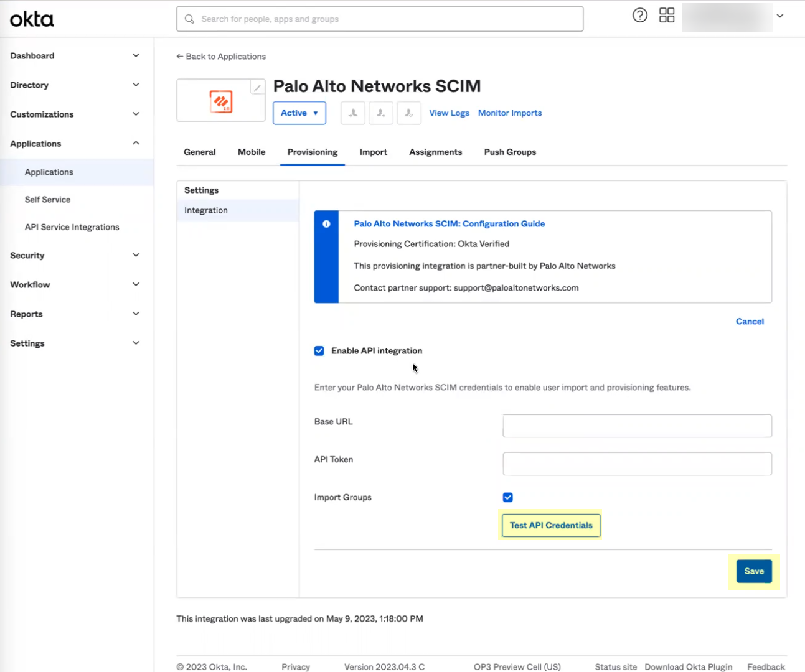
Task: Click inside the Base URL input field
Action: (636, 426)
